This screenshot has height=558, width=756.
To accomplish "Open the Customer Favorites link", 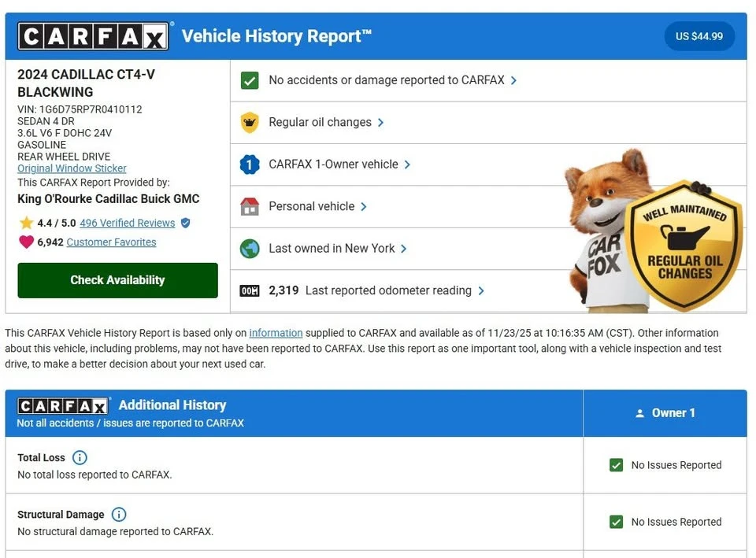I will [111, 242].
